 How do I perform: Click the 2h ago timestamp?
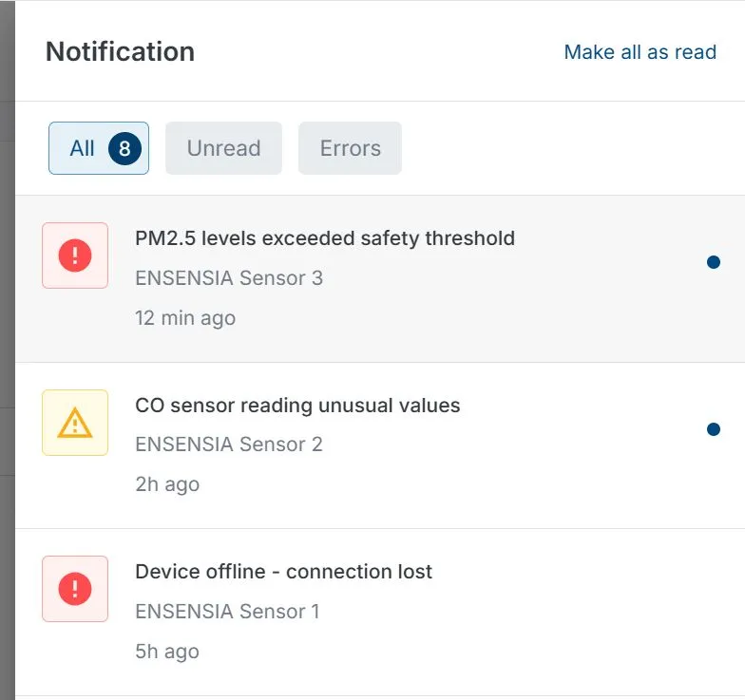pos(167,484)
